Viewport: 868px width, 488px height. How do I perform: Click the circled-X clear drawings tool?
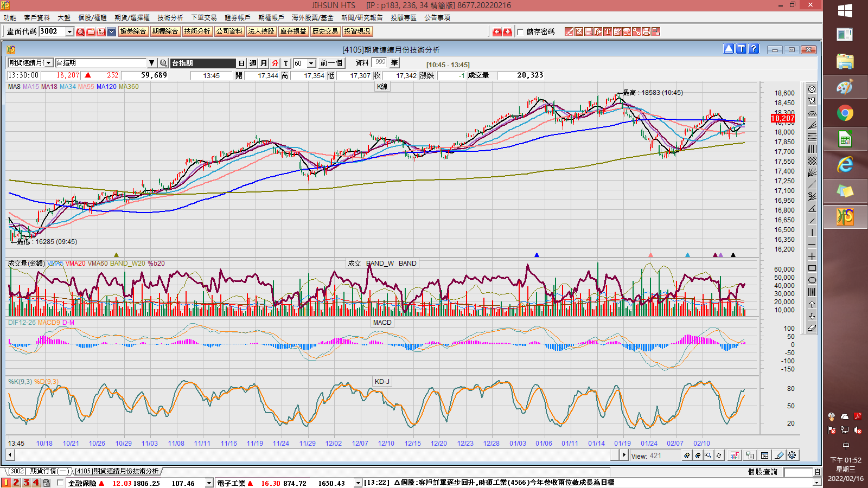812,89
